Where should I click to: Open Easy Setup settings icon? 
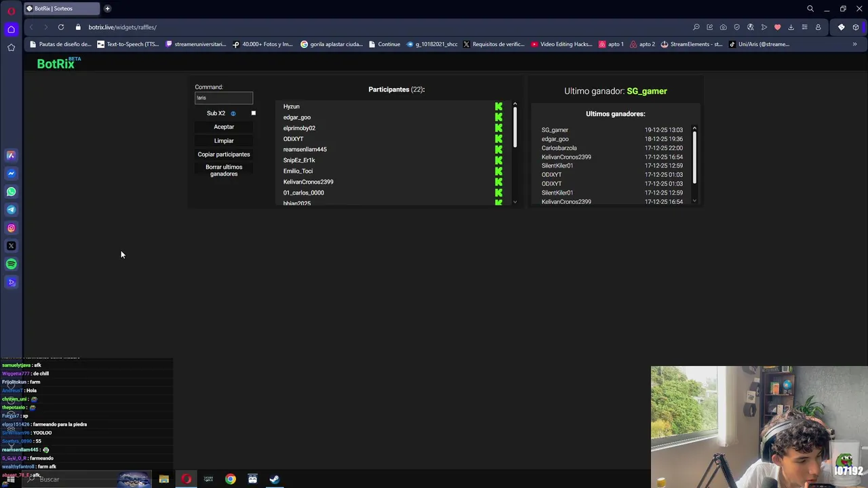point(804,27)
